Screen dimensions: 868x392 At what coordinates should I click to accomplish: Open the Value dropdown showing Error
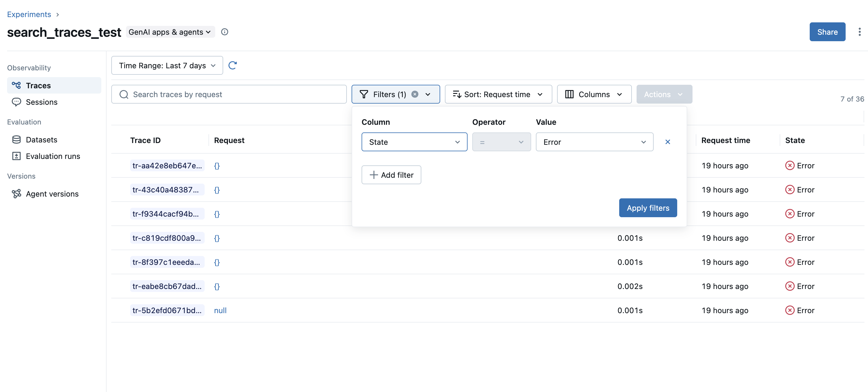coord(594,142)
